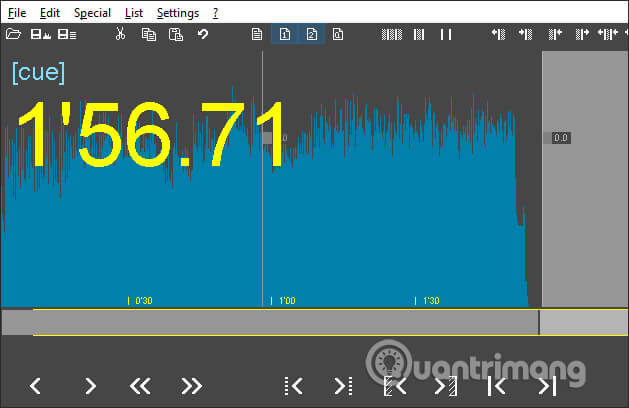Click the plain text page icon
The width and height of the screenshot is (629, 408).
(x=257, y=35)
